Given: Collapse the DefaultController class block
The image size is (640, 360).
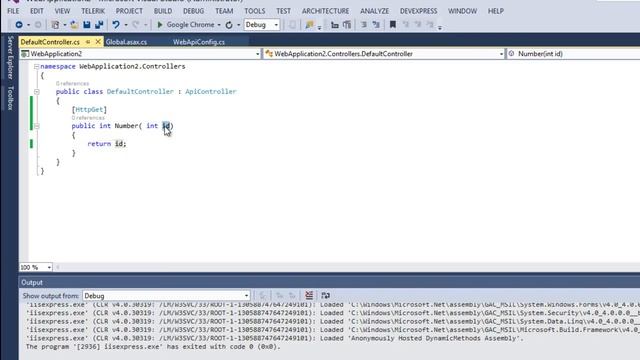Looking at the screenshot, I should coord(37,92).
